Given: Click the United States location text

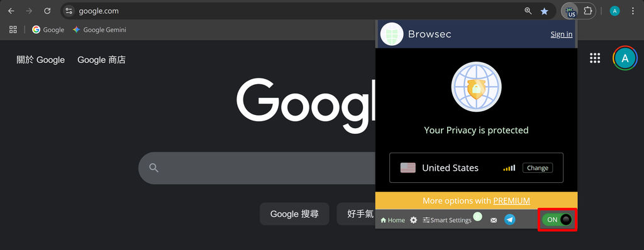Looking at the screenshot, I should [450, 168].
